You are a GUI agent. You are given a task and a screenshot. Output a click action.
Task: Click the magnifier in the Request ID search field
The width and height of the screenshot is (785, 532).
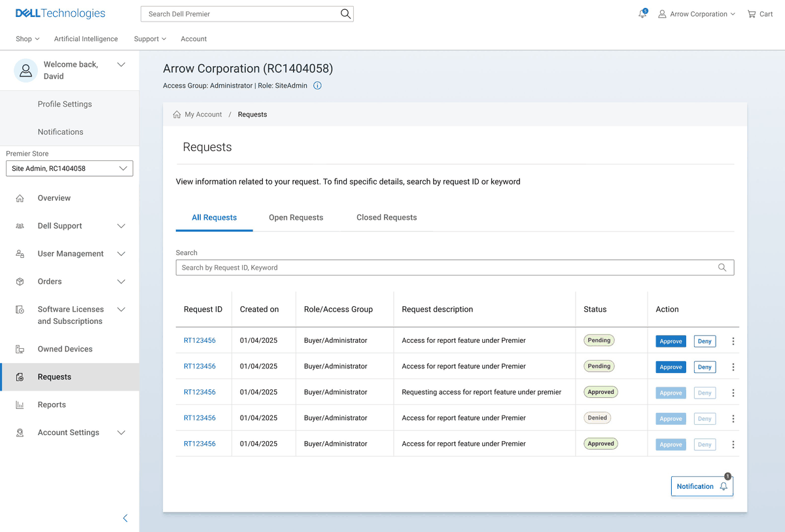click(722, 268)
